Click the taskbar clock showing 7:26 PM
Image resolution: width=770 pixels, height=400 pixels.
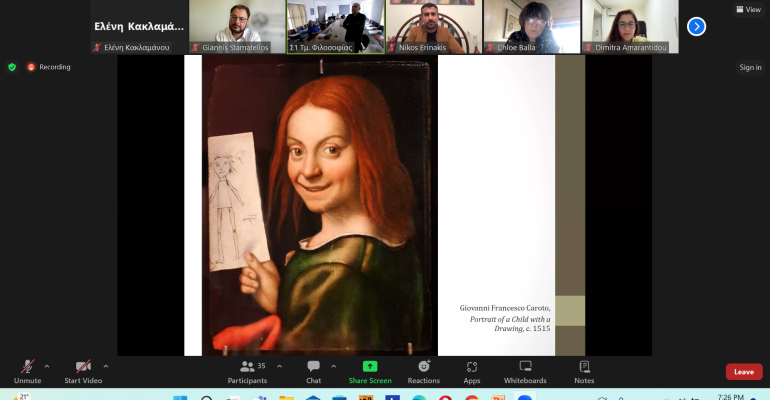(731, 397)
